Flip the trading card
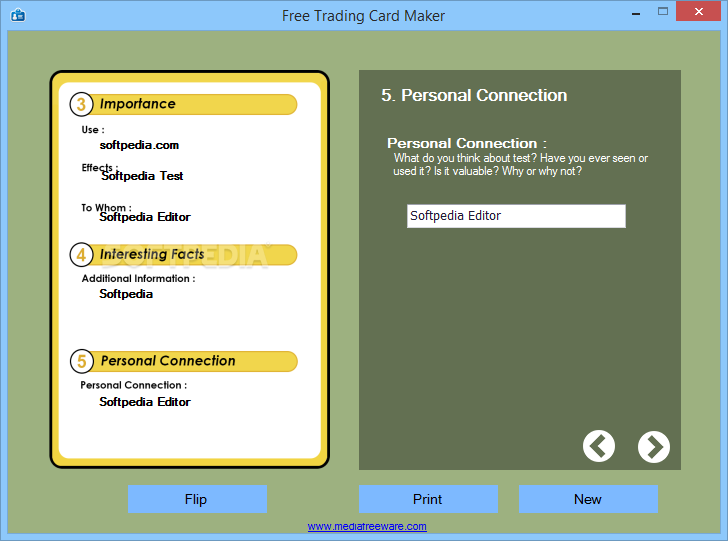The width and height of the screenshot is (728, 541). [x=197, y=499]
